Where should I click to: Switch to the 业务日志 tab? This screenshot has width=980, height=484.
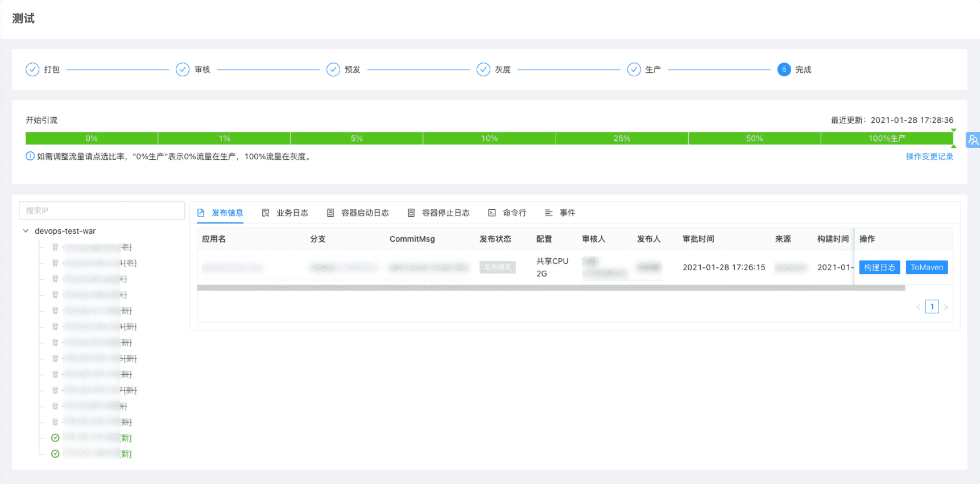click(x=285, y=213)
